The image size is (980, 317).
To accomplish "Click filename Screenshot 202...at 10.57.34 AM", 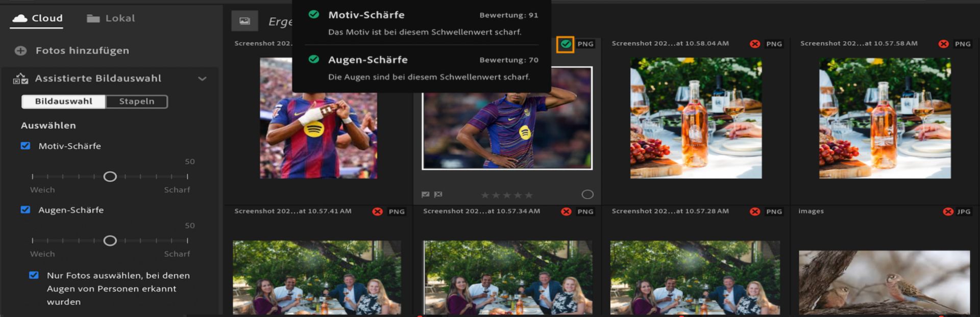I will 481,211.
